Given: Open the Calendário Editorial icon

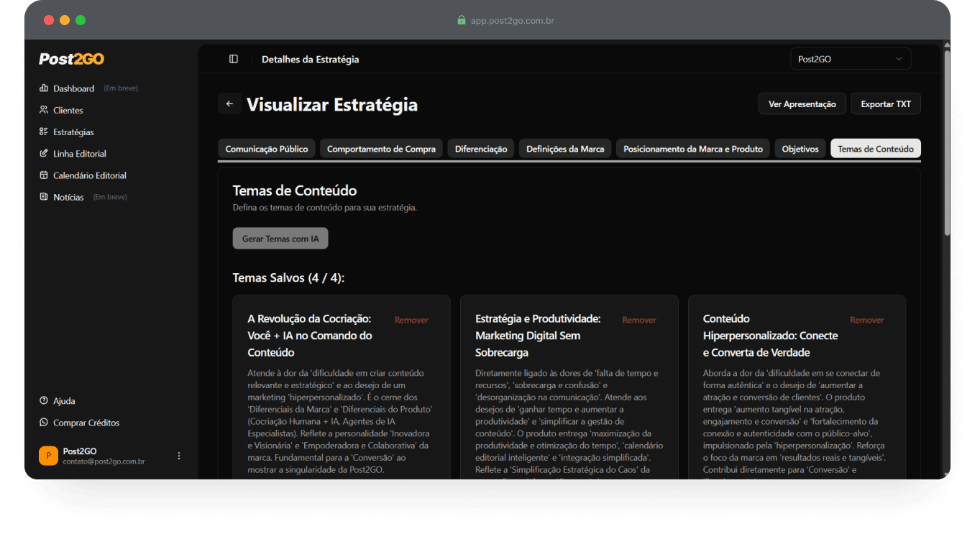Looking at the screenshot, I should coord(44,175).
